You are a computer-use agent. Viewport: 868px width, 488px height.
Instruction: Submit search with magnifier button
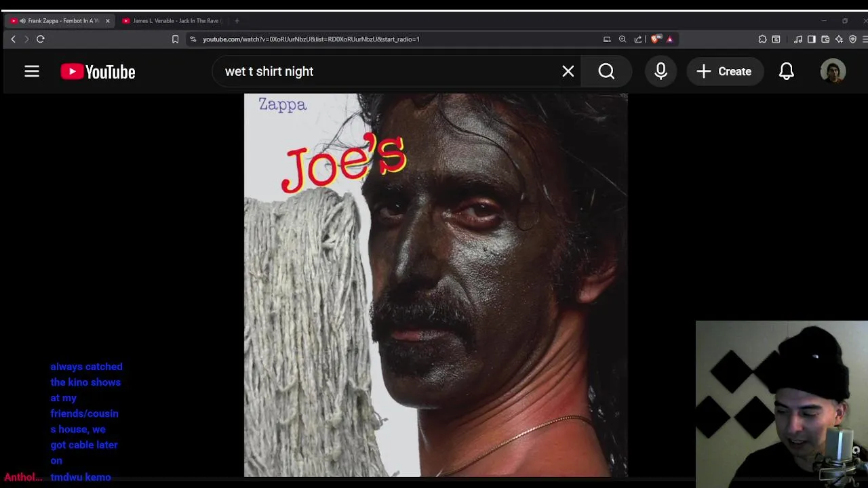606,71
